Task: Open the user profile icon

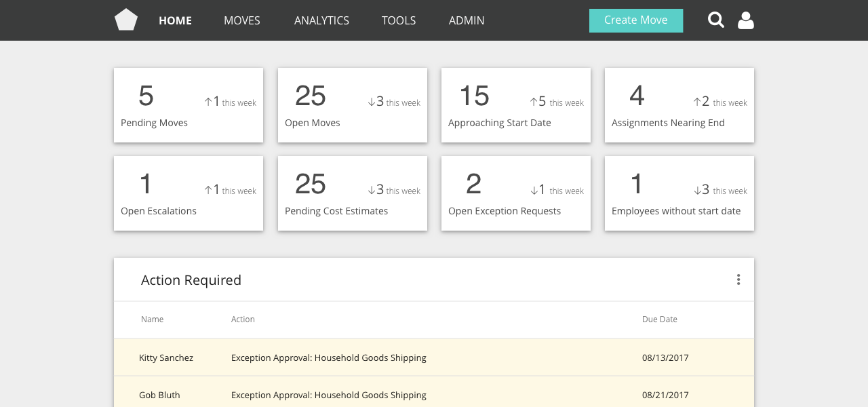Action: [x=746, y=20]
